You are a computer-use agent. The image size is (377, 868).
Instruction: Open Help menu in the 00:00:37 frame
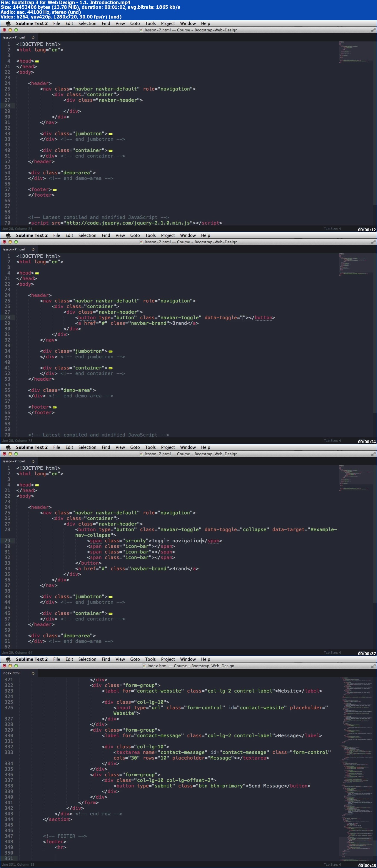[x=206, y=447]
